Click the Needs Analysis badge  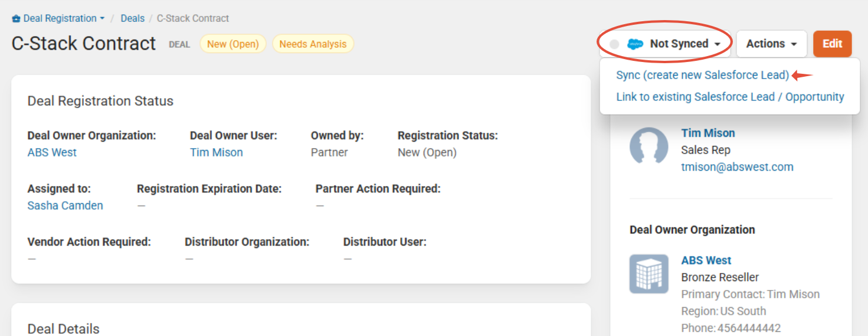(x=313, y=44)
